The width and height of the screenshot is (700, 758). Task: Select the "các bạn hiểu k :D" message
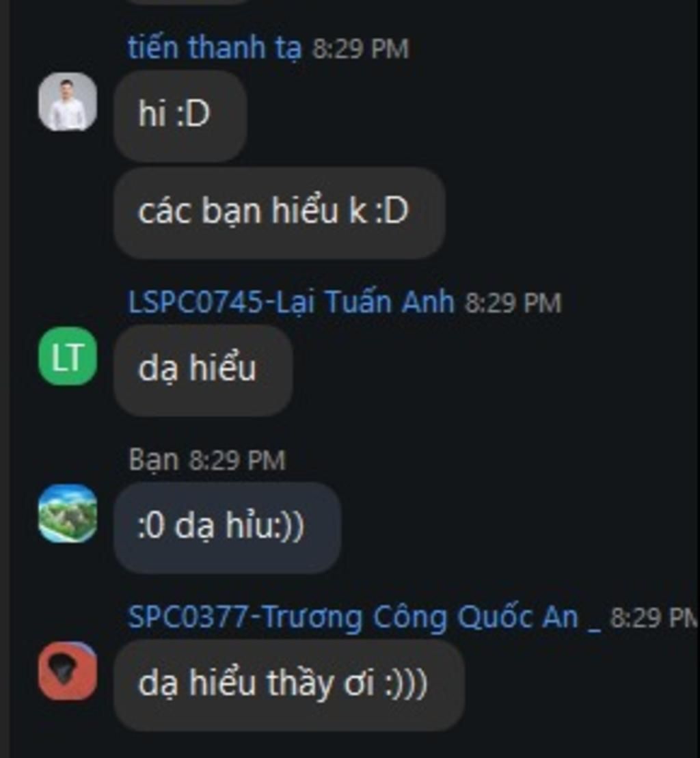coord(280,213)
